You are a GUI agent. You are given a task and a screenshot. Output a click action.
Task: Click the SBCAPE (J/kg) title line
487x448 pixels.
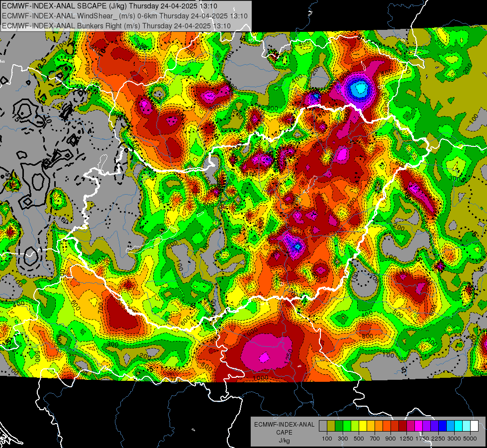[109, 6]
